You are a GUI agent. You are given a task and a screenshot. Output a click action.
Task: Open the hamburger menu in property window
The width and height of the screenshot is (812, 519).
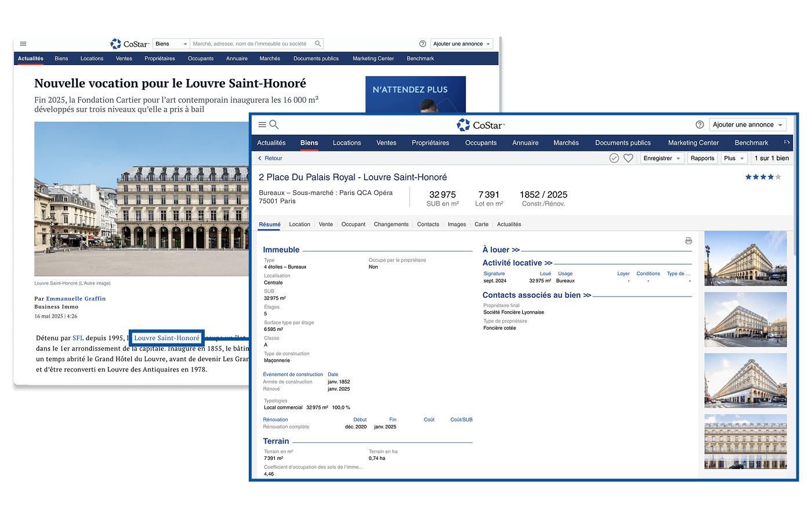pos(262,125)
